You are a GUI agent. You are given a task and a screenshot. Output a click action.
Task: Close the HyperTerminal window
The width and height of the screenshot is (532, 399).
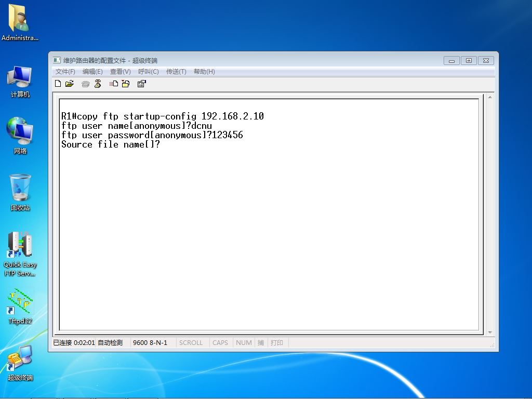click(x=486, y=61)
